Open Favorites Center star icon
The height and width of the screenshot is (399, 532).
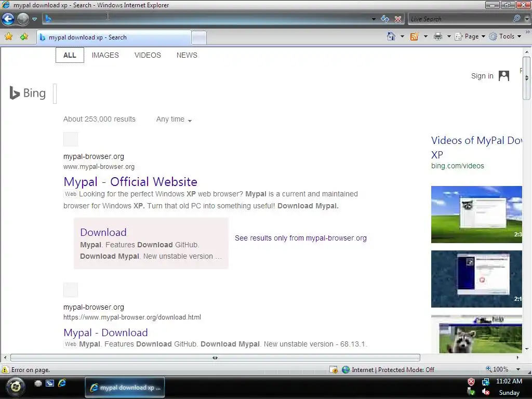click(8, 37)
